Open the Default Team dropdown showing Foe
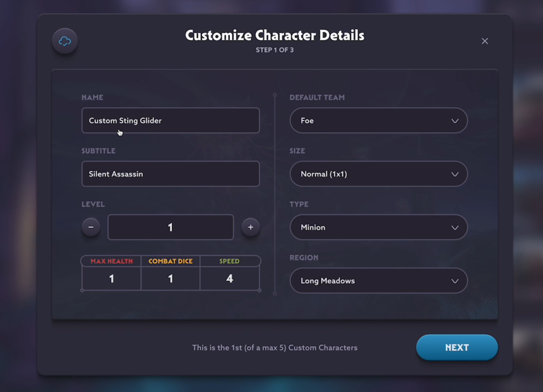 click(x=378, y=121)
